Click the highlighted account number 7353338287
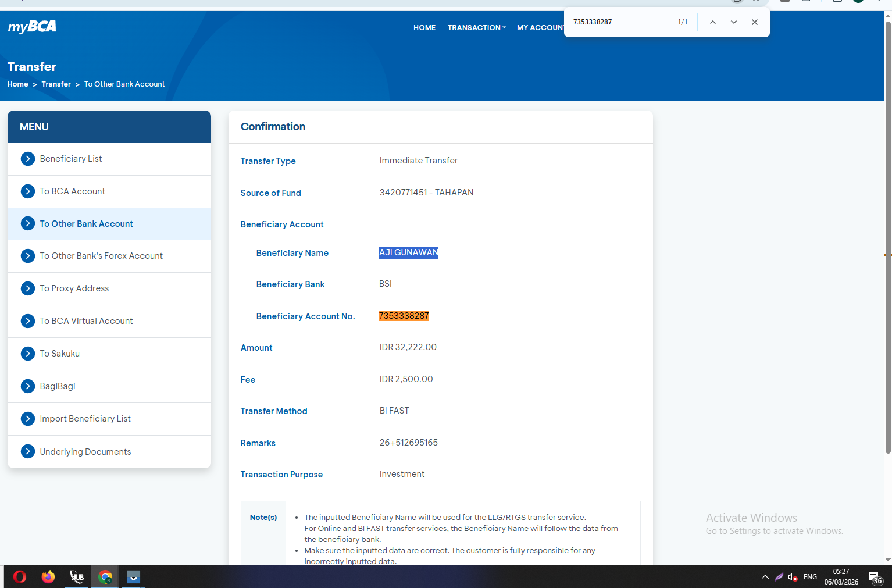Screen dimensions: 892x588 (x=404, y=316)
